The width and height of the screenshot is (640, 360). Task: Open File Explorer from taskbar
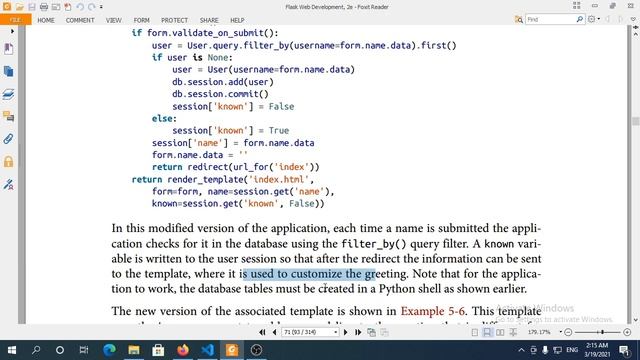click(x=133, y=350)
